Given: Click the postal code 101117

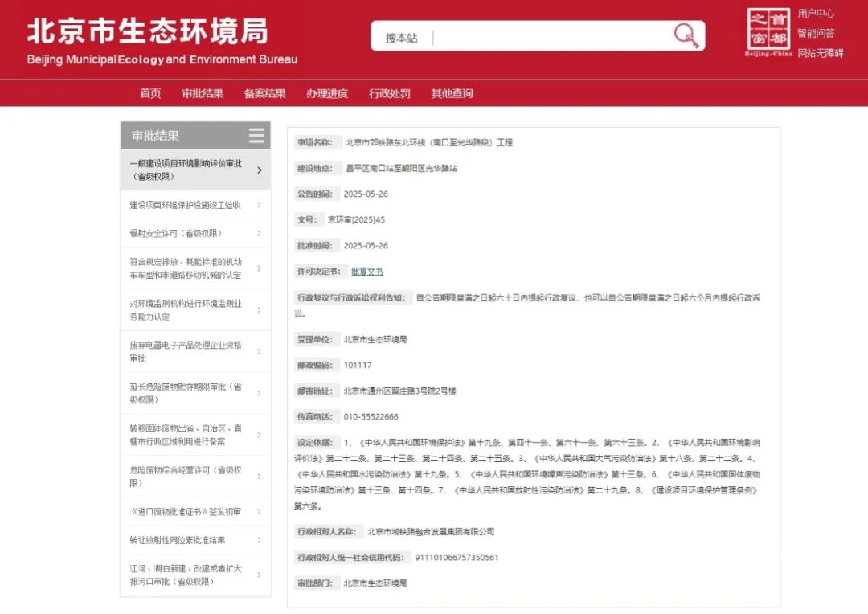Looking at the screenshot, I should click(x=358, y=366).
